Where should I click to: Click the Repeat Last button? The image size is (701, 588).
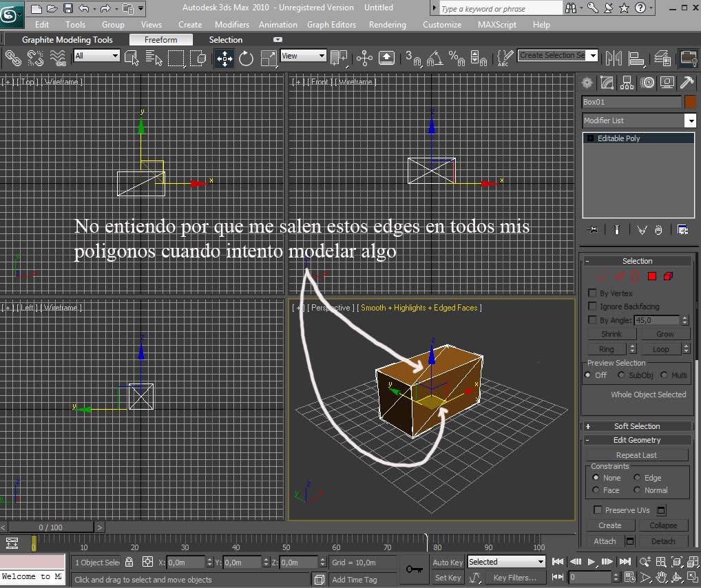[x=637, y=455]
